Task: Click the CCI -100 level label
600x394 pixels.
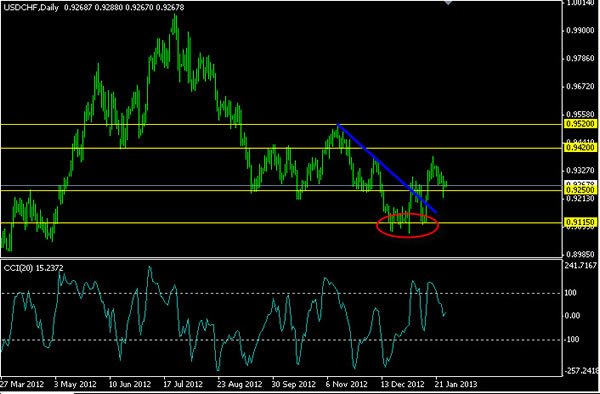Action: [x=572, y=339]
